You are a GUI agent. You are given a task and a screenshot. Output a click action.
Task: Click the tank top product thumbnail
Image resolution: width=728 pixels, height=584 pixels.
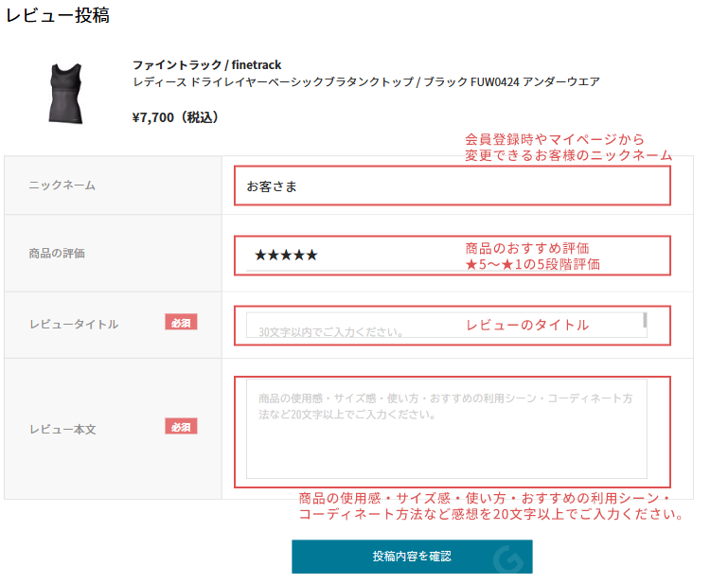click(x=66, y=94)
